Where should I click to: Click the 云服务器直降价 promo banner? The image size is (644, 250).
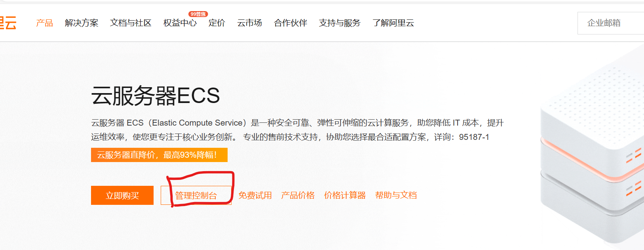point(159,155)
